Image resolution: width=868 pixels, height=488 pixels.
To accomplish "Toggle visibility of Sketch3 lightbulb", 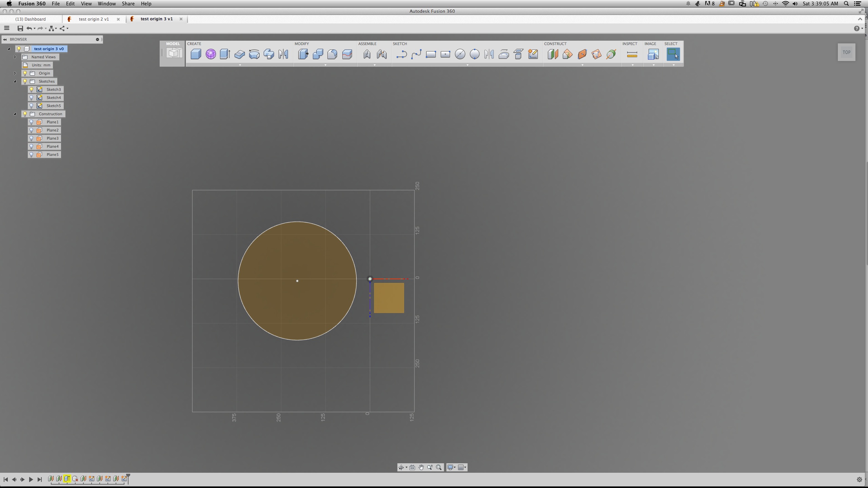I will [x=32, y=89].
